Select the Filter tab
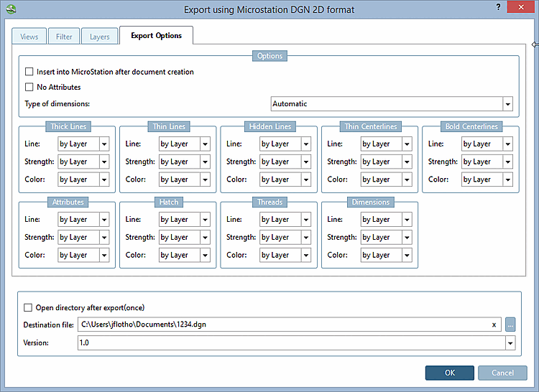This screenshot has height=392, width=539. [64, 36]
